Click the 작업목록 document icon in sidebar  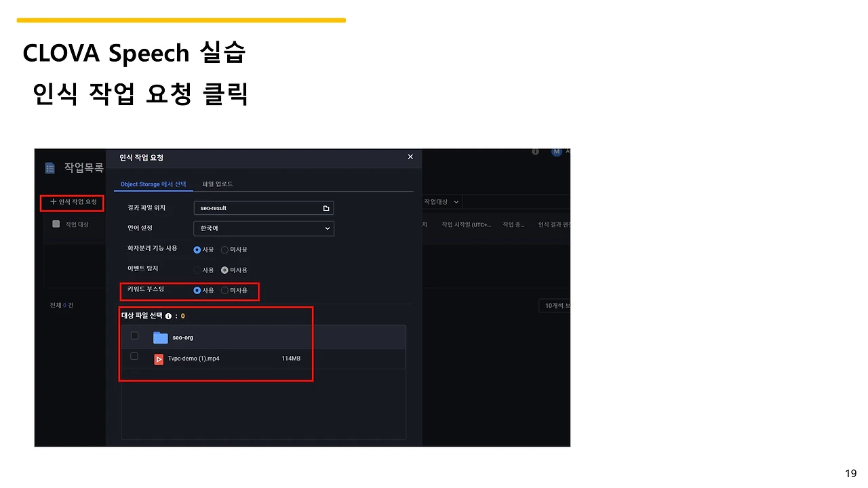(50, 168)
